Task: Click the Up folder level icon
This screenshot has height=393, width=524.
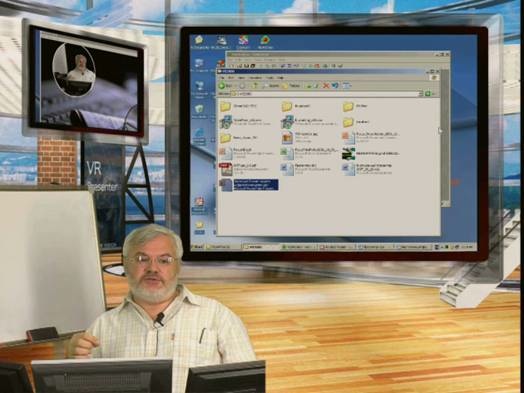Action: [255, 86]
